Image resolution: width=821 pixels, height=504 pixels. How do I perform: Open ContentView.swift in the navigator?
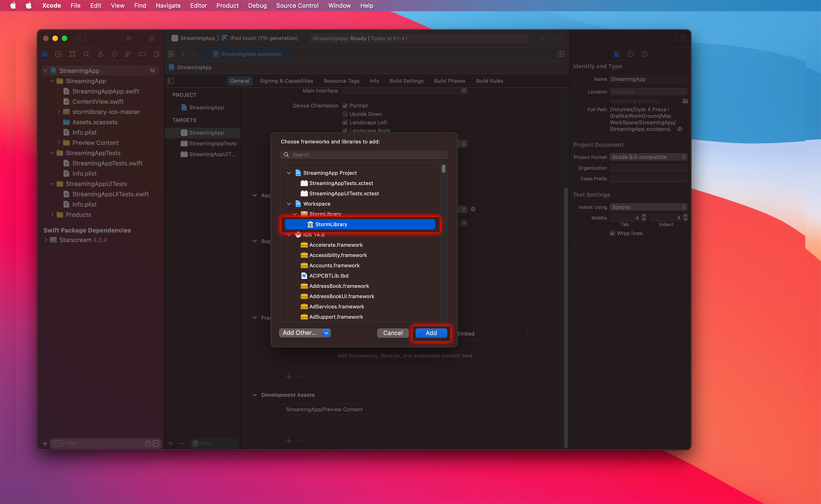(97, 102)
